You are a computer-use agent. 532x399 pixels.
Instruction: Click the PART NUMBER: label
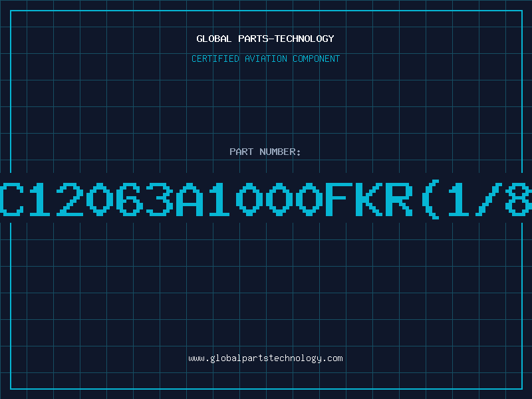coord(265,152)
